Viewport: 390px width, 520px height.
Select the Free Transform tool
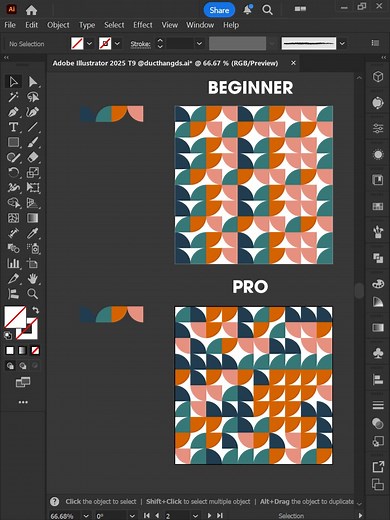point(33,187)
